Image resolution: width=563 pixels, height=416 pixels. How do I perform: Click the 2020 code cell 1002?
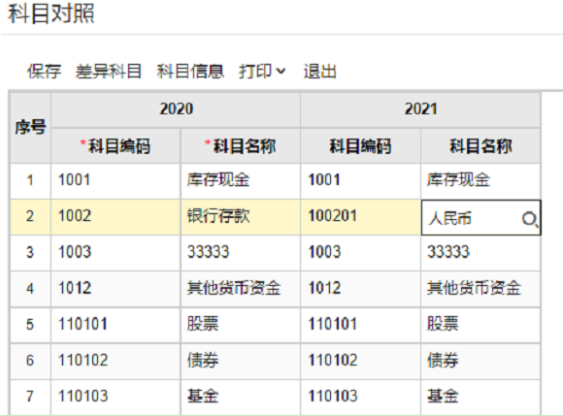coord(115,216)
